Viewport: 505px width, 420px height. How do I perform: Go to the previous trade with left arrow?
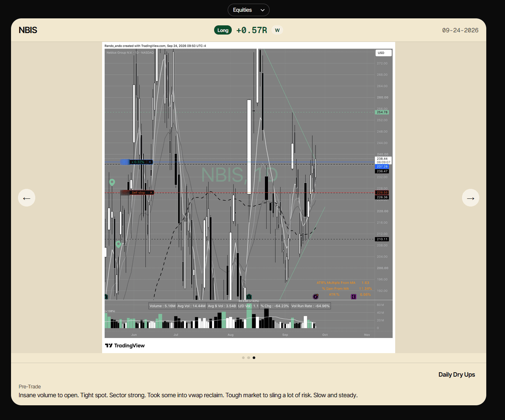(x=27, y=198)
